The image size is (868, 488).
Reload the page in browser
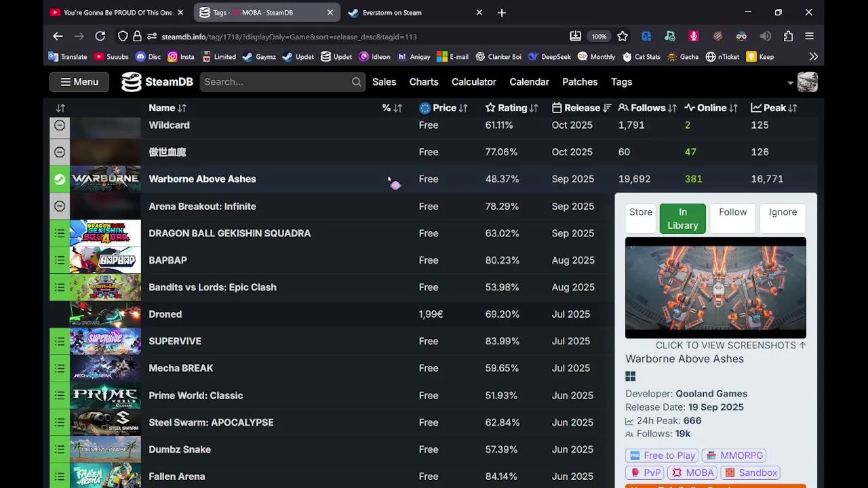pos(100,37)
